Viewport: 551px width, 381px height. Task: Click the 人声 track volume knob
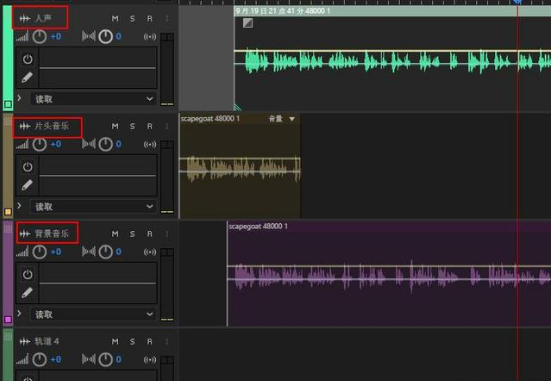click(x=39, y=37)
